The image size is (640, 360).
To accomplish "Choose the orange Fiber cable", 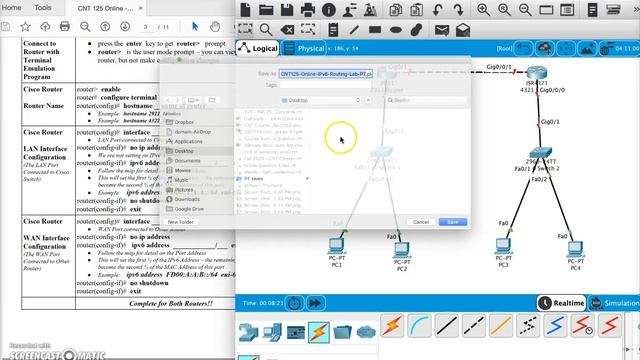I will pos(501,326).
